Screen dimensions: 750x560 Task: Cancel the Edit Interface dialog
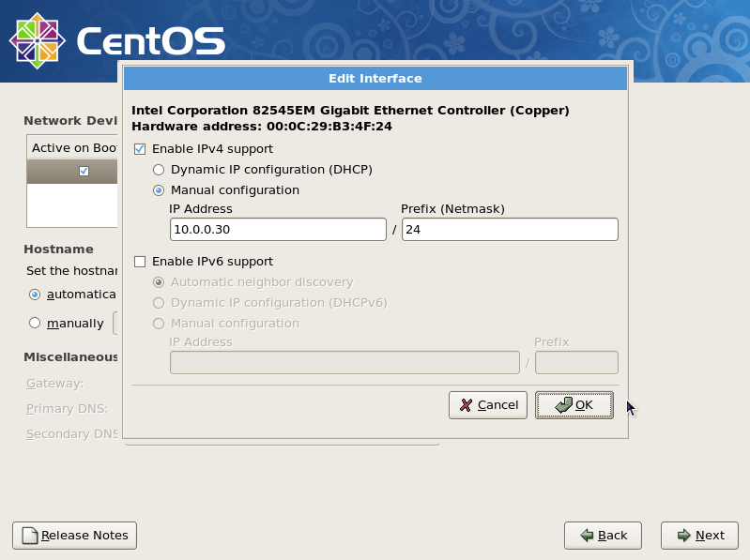click(x=488, y=405)
